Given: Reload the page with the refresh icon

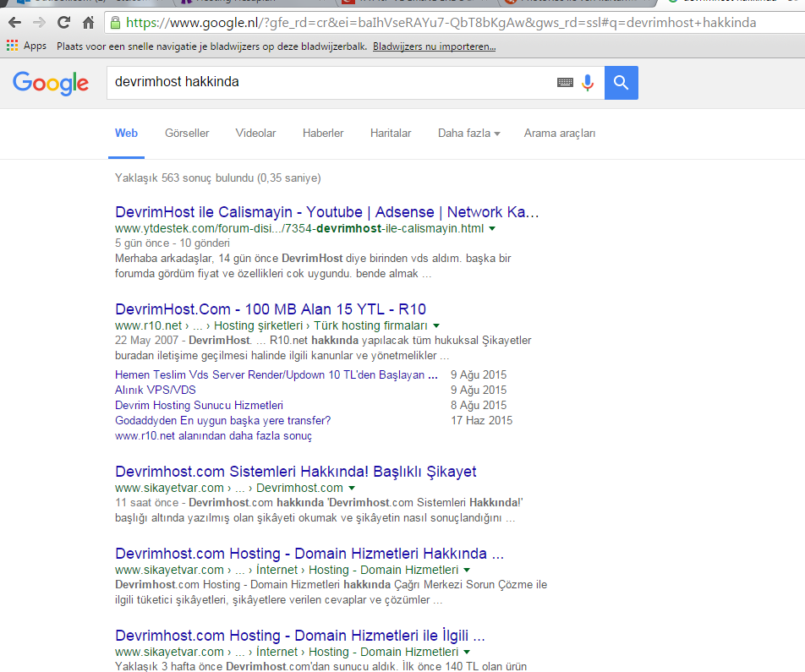Looking at the screenshot, I should (63, 23).
